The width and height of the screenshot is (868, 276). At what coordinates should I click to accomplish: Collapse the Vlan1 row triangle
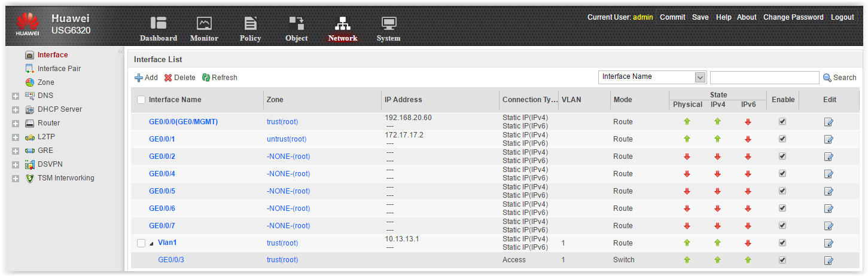(x=151, y=243)
